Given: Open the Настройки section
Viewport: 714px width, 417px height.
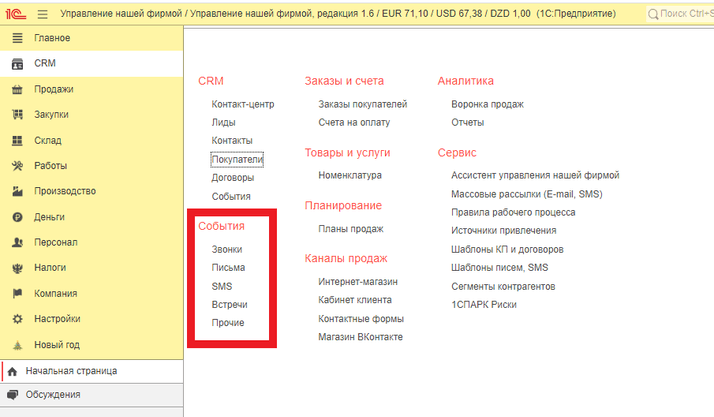Looking at the screenshot, I should tap(57, 319).
